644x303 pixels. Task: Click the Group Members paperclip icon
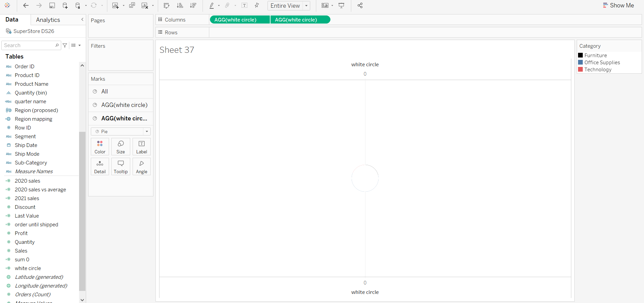[227, 5]
